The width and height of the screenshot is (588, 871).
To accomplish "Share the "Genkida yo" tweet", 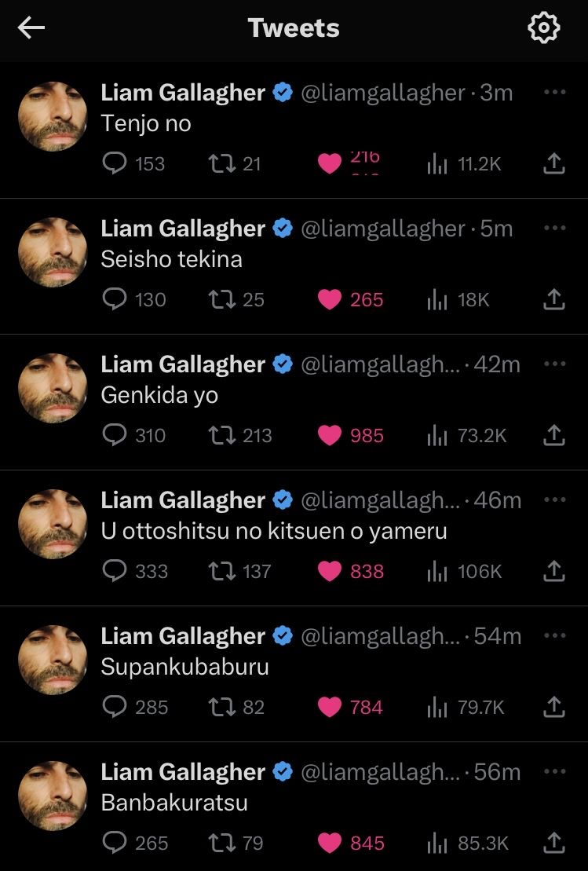I will (553, 435).
